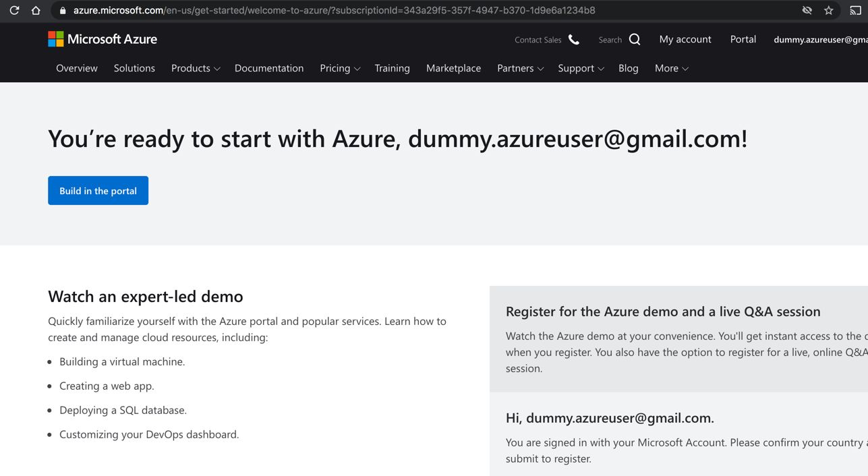Click the crossed-out eye tracking icon
The width and height of the screenshot is (868, 476).
(807, 11)
